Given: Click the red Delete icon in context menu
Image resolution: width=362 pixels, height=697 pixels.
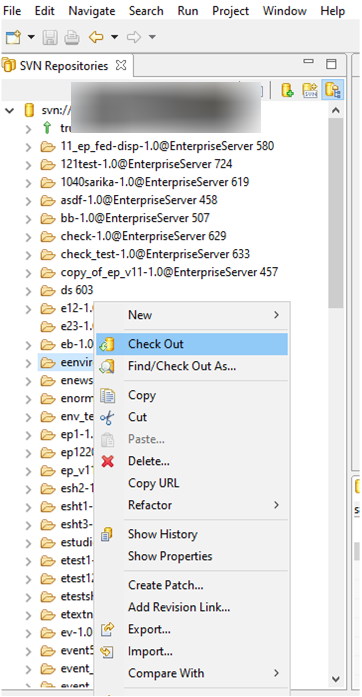Looking at the screenshot, I should point(107,461).
